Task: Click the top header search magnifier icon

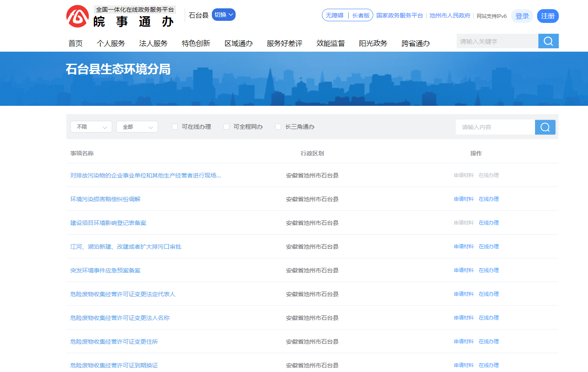Action: [x=548, y=41]
